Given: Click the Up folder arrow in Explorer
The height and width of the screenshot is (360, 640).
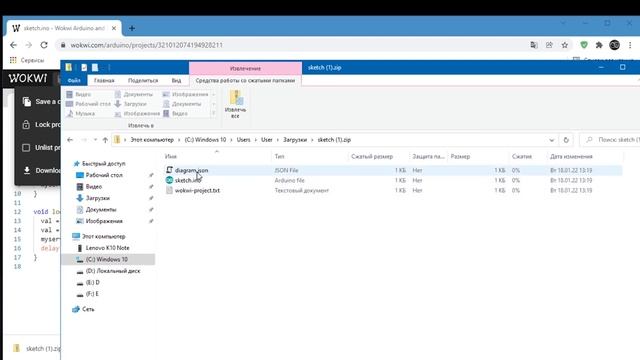Looking at the screenshot, I should point(105,140).
